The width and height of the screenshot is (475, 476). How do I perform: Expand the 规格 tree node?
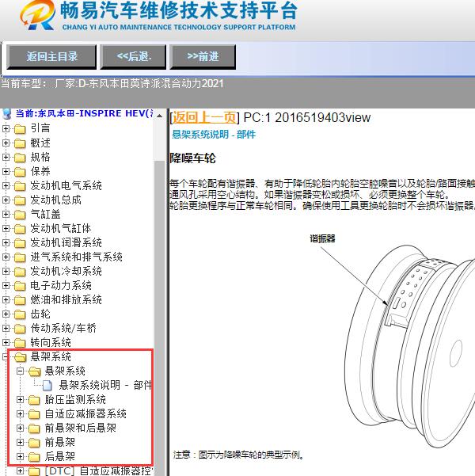click(x=6, y=158)
